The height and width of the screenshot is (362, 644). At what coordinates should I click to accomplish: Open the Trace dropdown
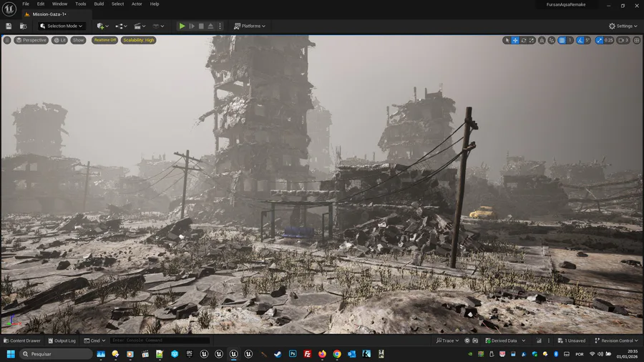pyautogui.click(x=447, y=341)
